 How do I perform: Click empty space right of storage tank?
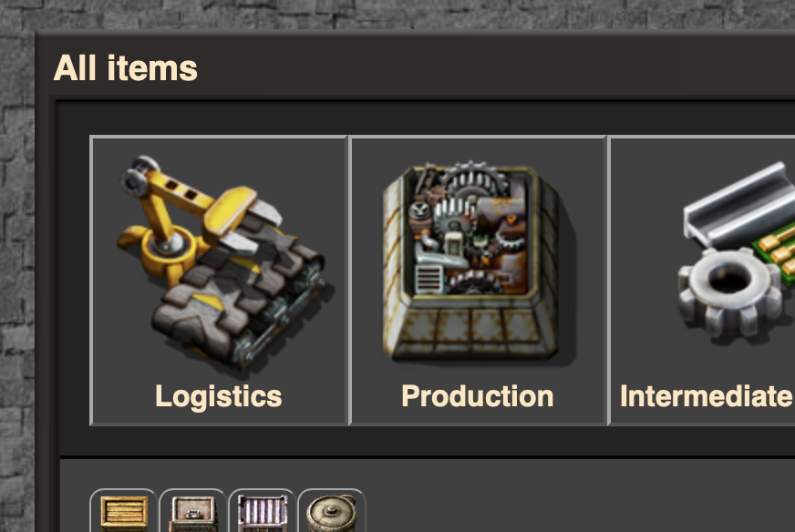pos(578,506)
